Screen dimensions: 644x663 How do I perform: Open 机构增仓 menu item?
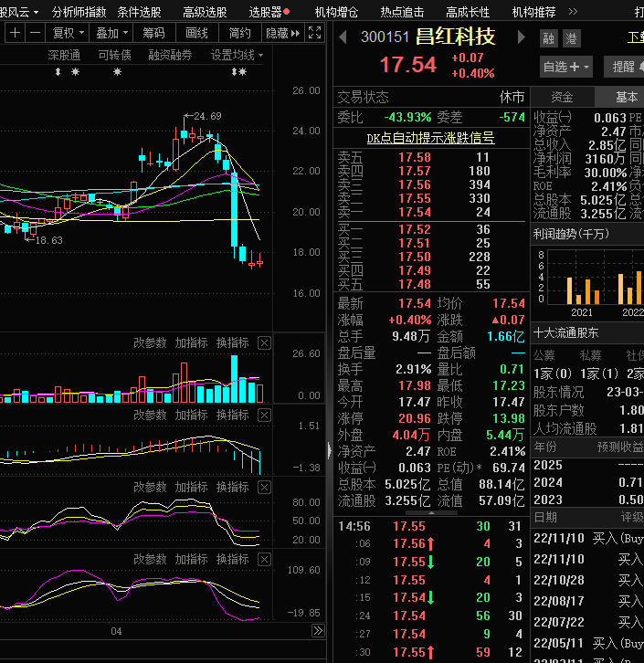336,12
